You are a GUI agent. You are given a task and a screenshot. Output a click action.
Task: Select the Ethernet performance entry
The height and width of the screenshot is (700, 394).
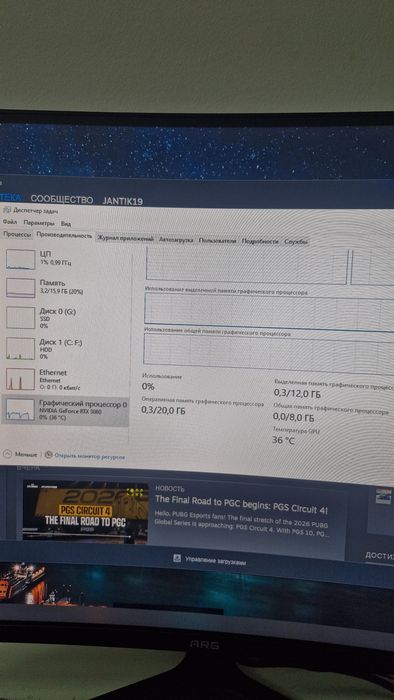pyautogui.click(x=66, y=379)
